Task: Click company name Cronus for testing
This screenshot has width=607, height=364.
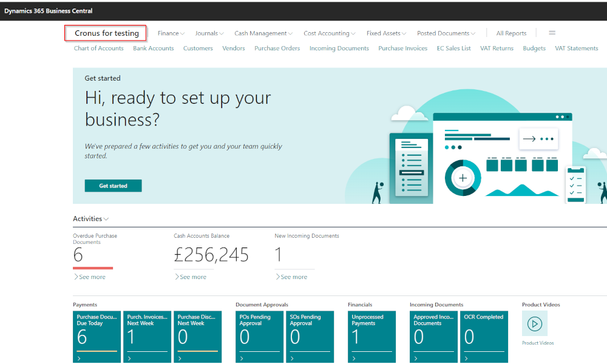Action: [106, 33]
